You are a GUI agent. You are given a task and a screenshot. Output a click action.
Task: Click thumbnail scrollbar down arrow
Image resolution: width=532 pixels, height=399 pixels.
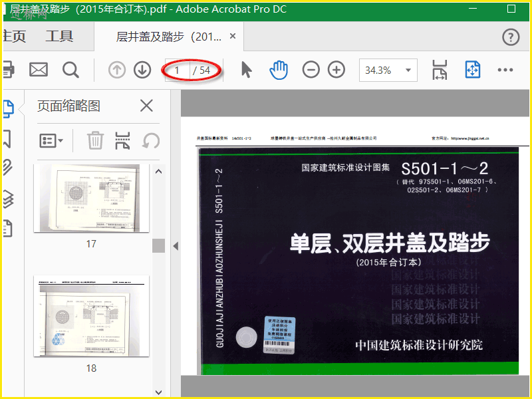click(x=158, y=392)
